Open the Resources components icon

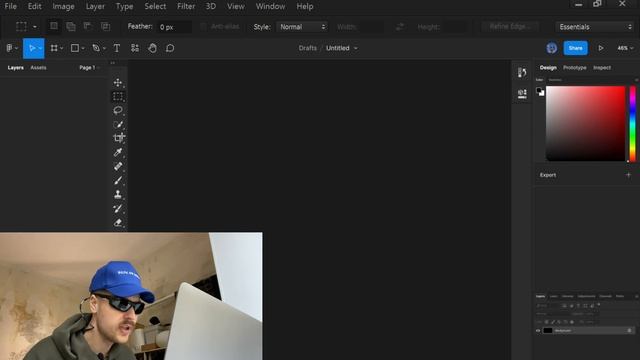135,48
